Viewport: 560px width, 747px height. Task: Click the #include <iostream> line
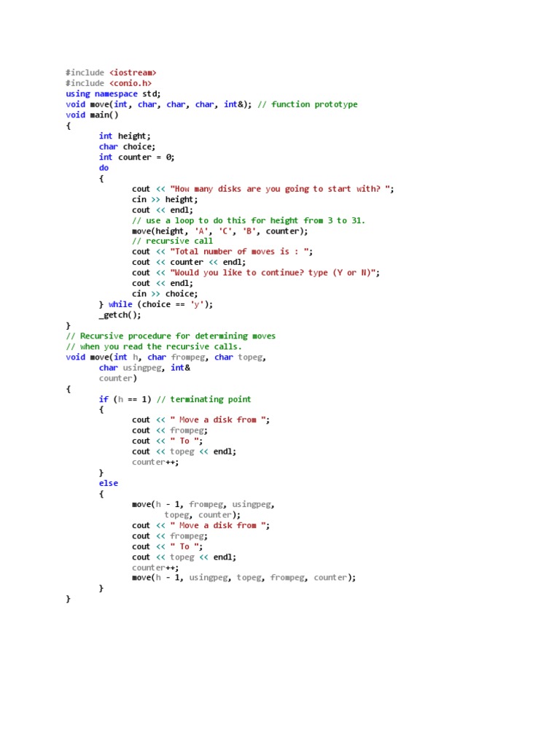click(111, 72)
